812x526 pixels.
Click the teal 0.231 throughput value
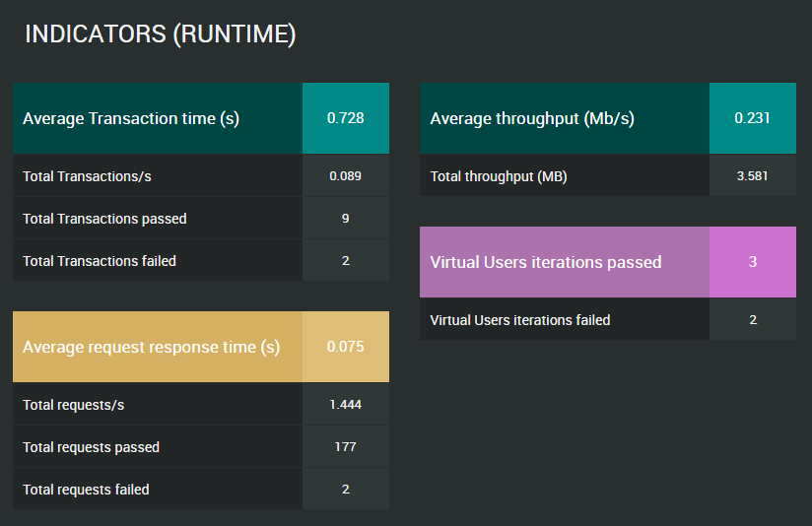tap(752, 118)
